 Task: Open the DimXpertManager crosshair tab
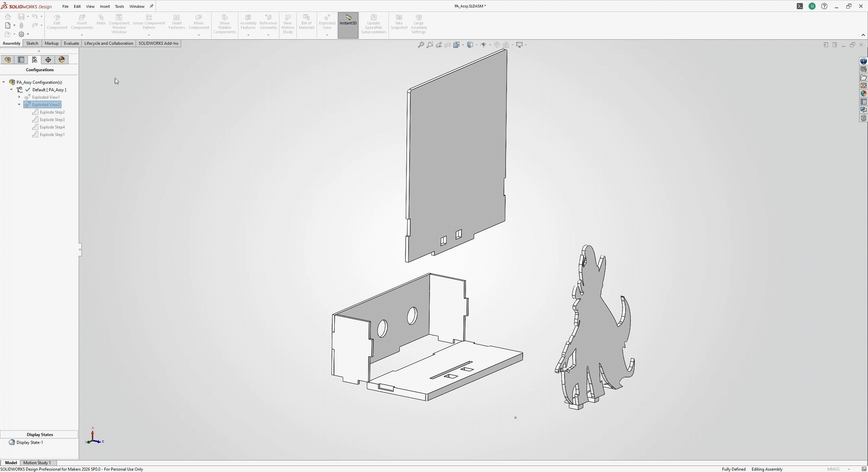(x=48, y=60)
